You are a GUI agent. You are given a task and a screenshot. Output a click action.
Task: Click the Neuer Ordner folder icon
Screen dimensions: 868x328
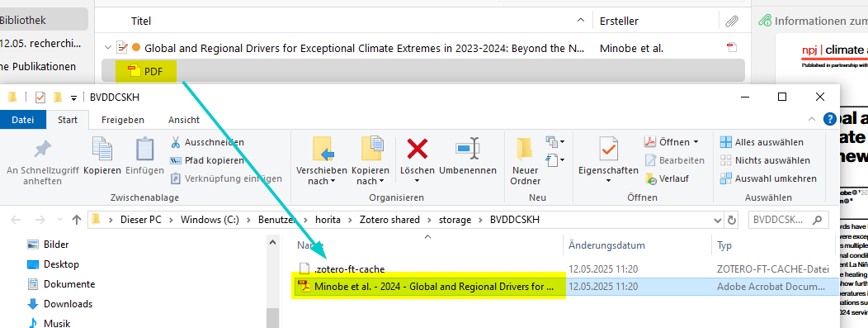524,149
